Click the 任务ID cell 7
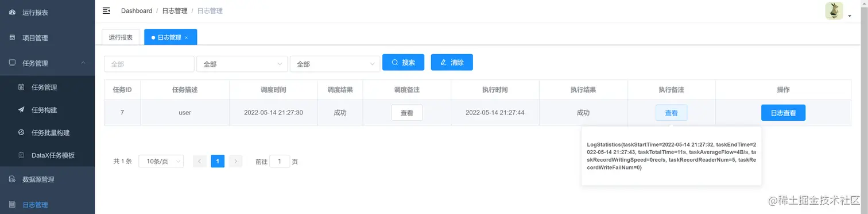The height and width of the screenshot is (214, 868). (122, 113)
